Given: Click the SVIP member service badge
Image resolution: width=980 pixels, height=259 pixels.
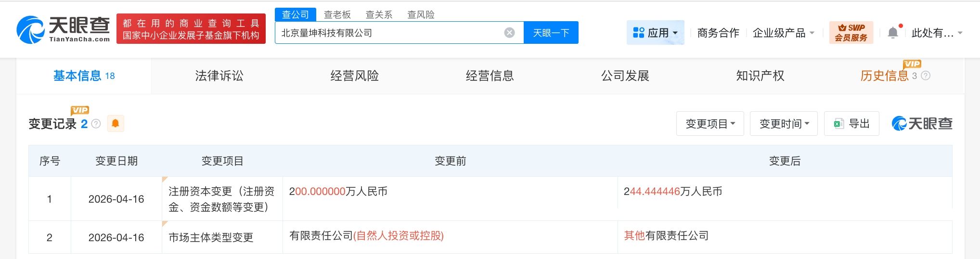Looking at the screenshot, I should [x=851, y=33].
